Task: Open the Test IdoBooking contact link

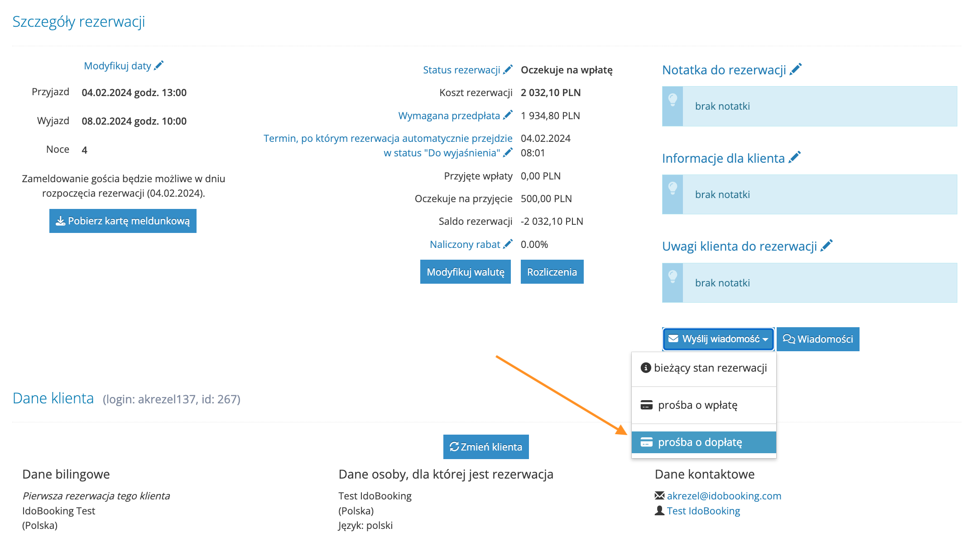Action: [x=703, y=511]
